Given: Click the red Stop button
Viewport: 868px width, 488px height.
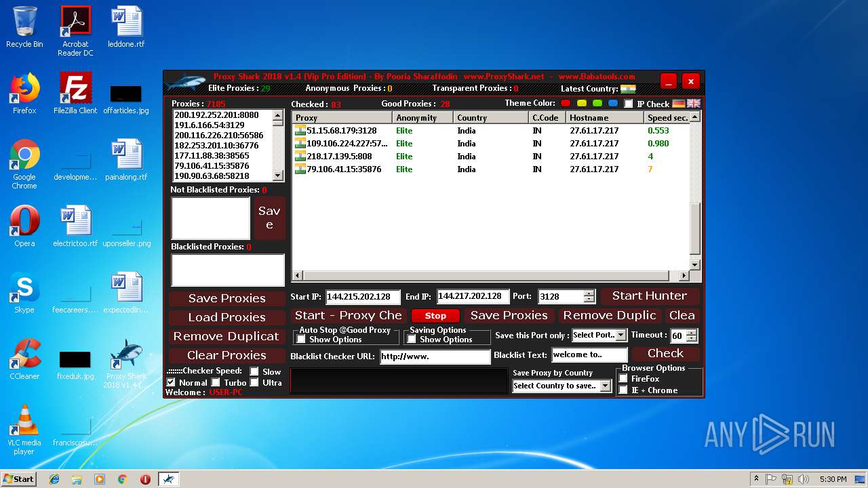Looking at the screenshot, I should point(435,316).
